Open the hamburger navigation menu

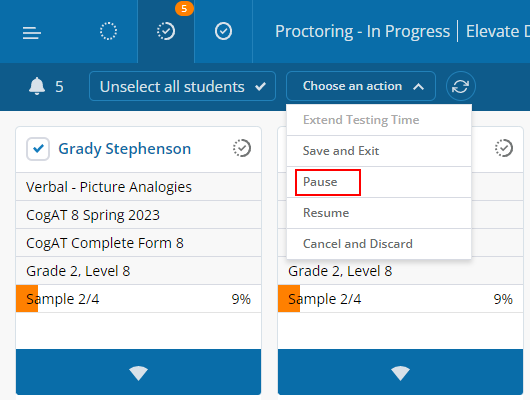[32, 33]
